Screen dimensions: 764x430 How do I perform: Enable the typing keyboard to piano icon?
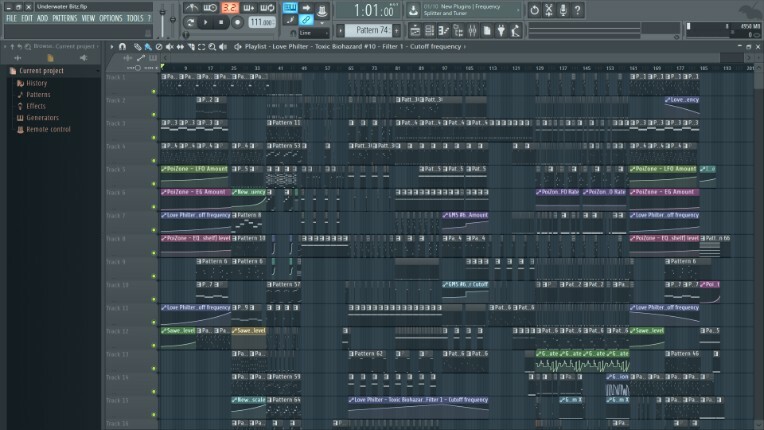[x=290, y=8]
